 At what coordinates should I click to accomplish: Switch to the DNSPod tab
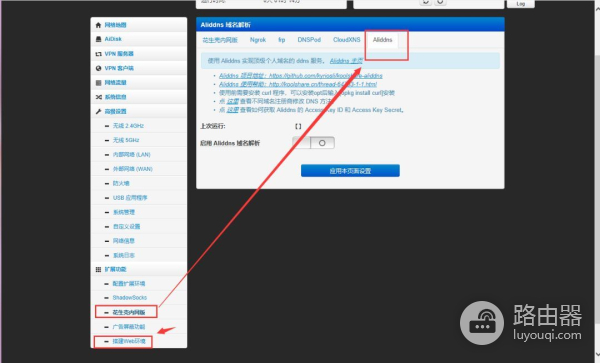tap(309, 40)
